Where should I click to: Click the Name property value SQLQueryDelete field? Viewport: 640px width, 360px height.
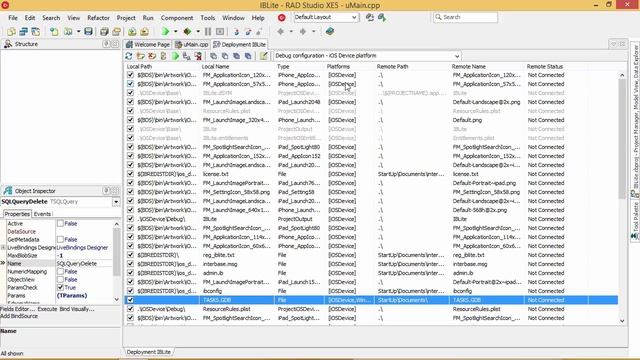(84, 263)
